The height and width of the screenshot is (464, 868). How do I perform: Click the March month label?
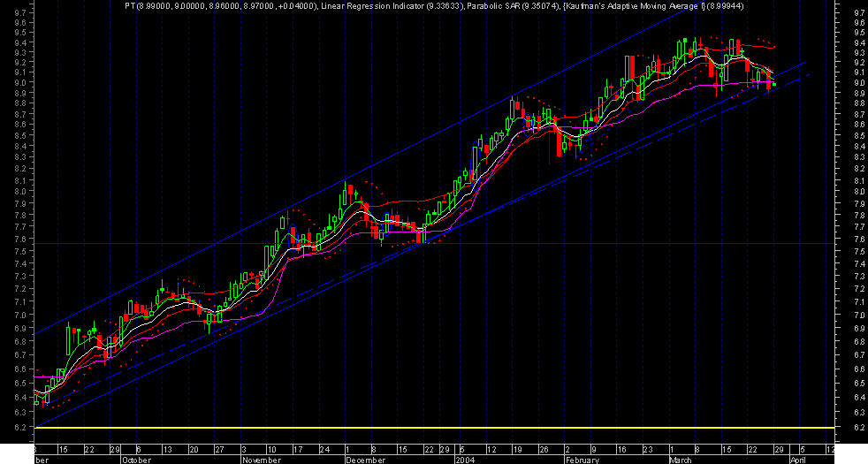pyautogui.click(x=680, y=460)
